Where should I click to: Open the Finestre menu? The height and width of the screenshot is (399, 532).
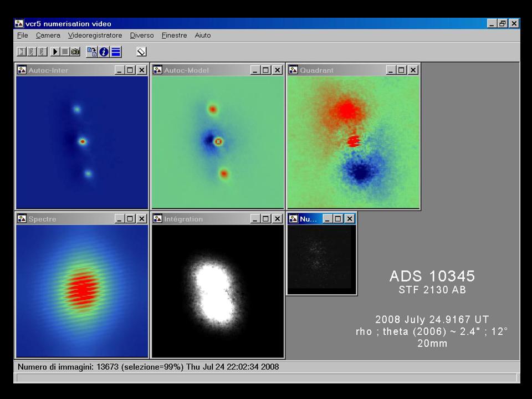pyautogui.click(x=174, y=35)
